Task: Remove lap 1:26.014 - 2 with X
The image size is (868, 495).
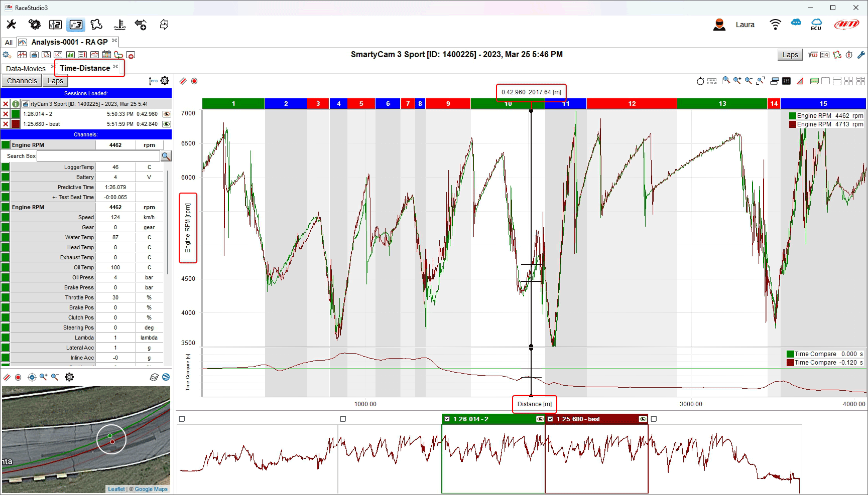Action: pos(6,114)
